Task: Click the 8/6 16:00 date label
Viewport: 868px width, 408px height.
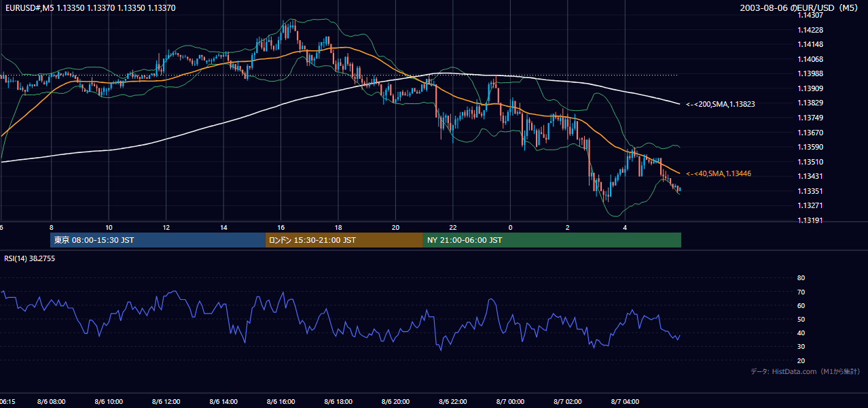Action: [281, 402]
